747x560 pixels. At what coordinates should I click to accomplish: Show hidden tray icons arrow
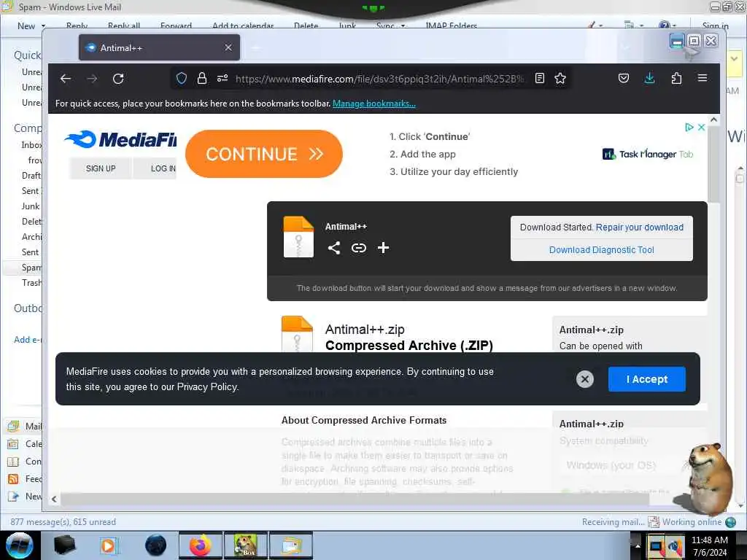638,545
